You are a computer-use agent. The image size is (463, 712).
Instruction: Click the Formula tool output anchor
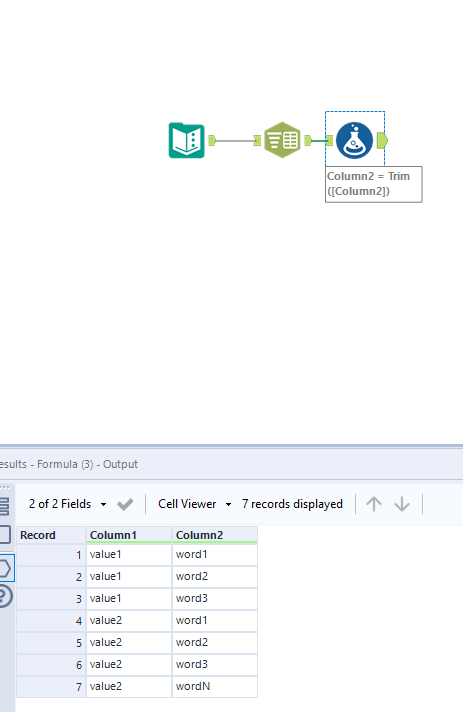pos(382,140)
